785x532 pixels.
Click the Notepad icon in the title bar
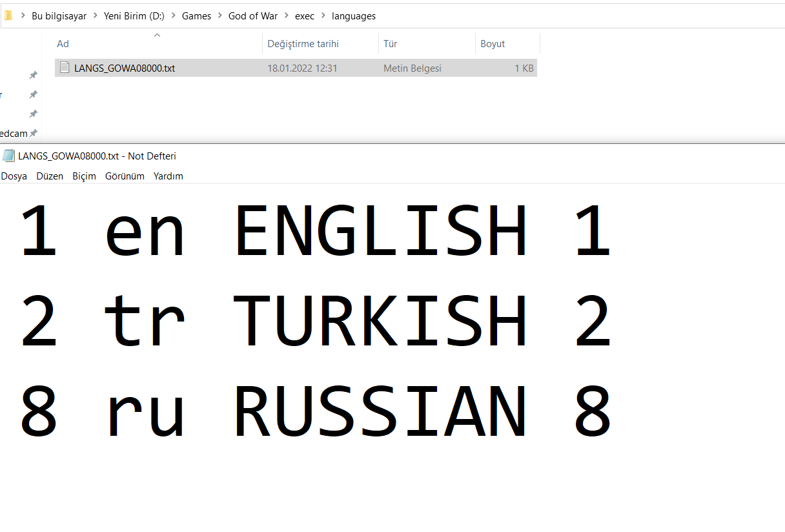[8, 156]
